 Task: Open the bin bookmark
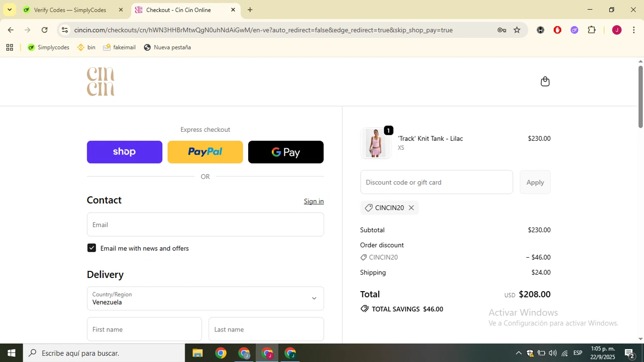pos(86,48)
